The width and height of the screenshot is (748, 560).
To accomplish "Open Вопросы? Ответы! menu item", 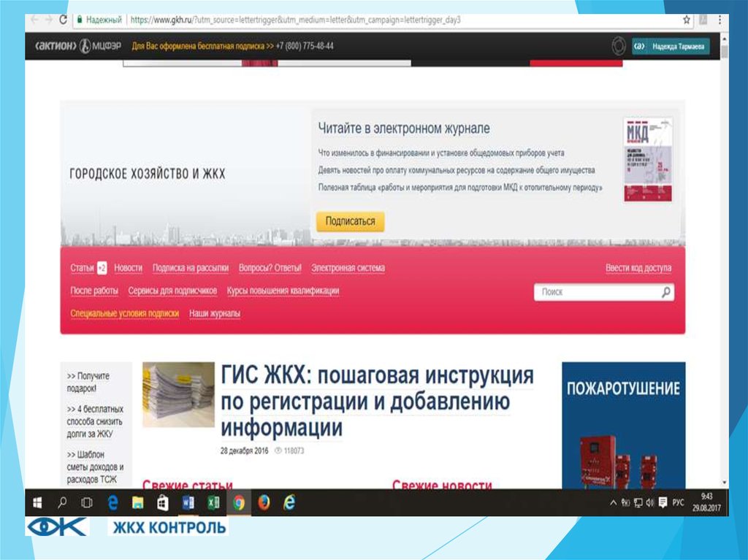I will (x=270, y=268).
